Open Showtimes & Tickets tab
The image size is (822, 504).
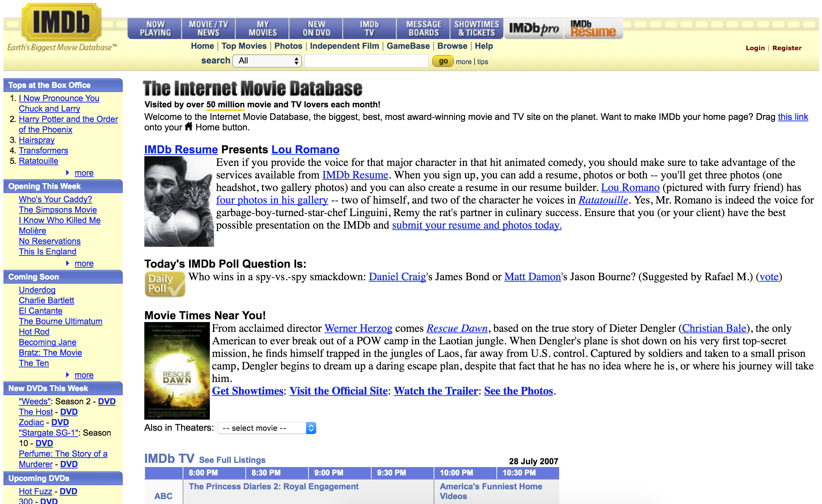477,29
